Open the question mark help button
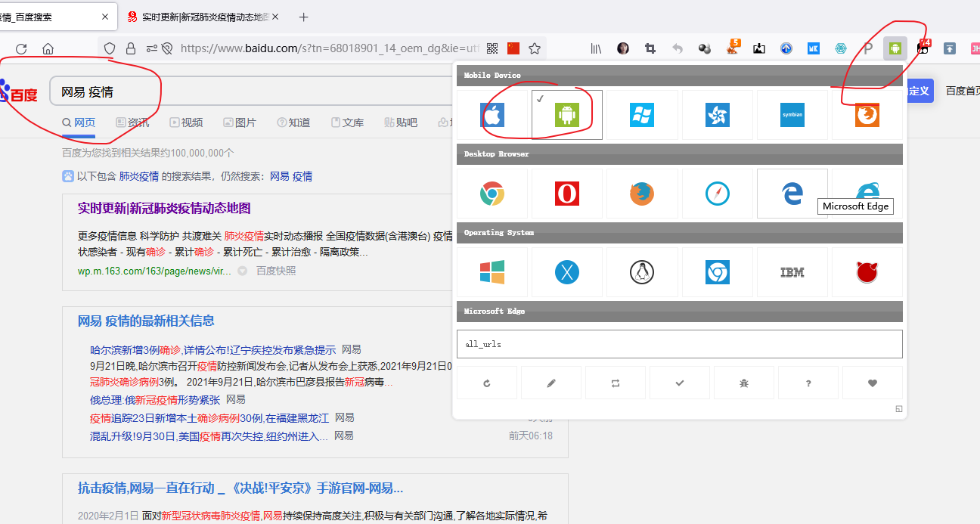The width and height of the screenshot is (980, 524). [x=808, y=383]
